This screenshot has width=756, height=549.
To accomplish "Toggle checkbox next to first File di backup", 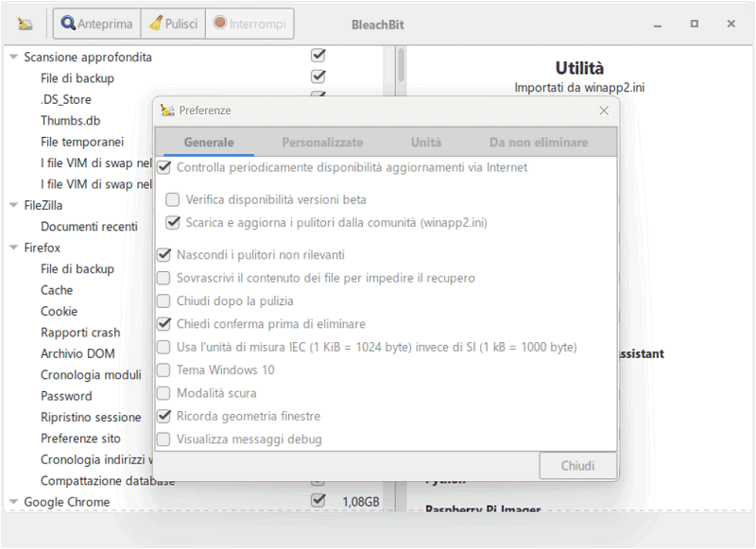I will point(318,77).
